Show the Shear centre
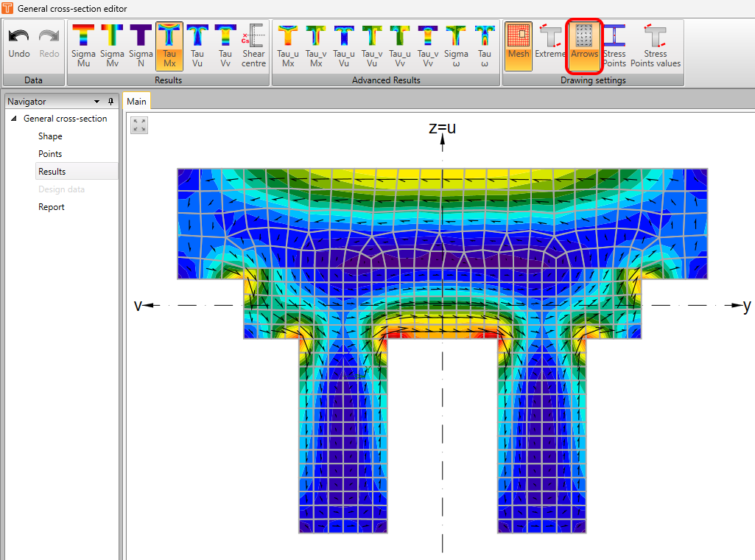Viewport: 755px width, 560px height. tap(253, 45)
